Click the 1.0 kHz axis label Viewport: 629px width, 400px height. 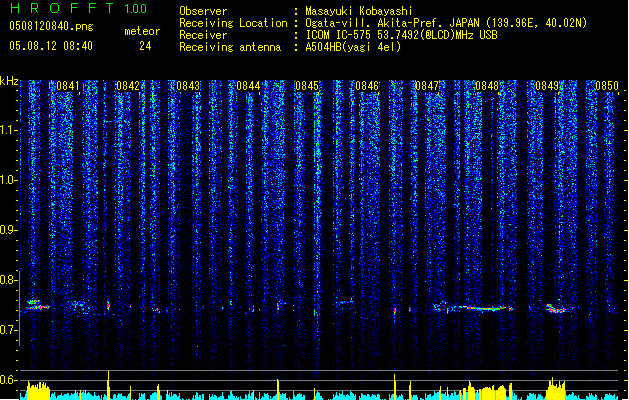(x=9, y=180)
